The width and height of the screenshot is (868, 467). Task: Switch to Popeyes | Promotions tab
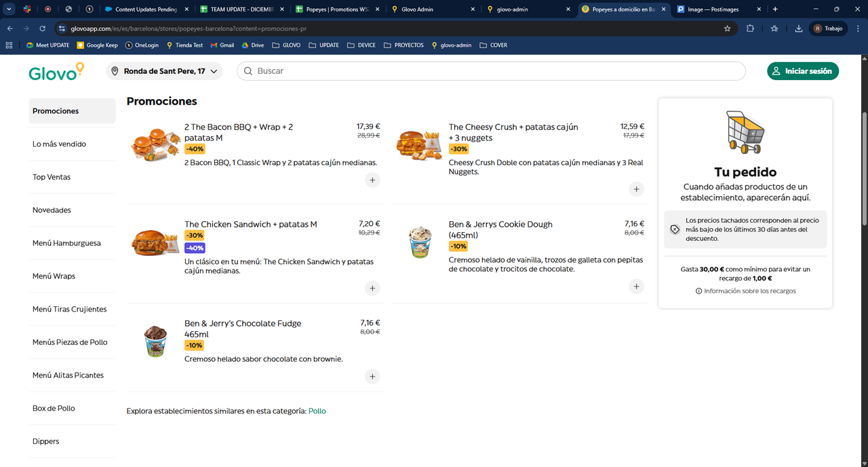(x=337, y=10)
